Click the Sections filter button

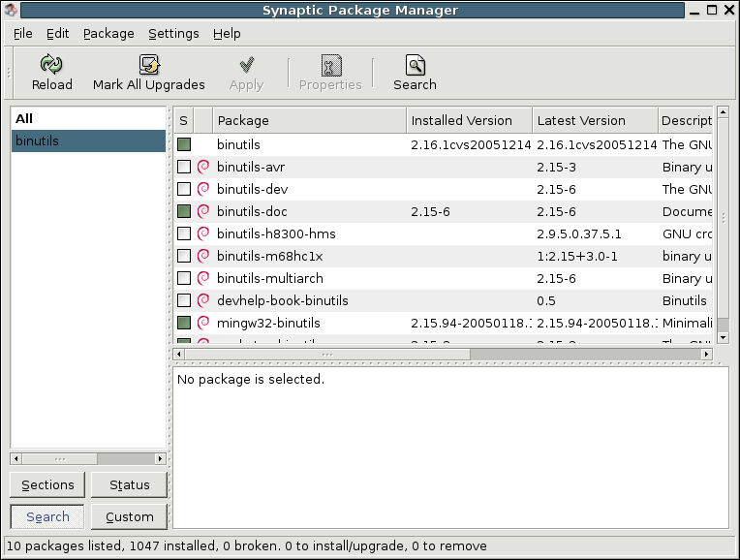(x=47, y=485)
